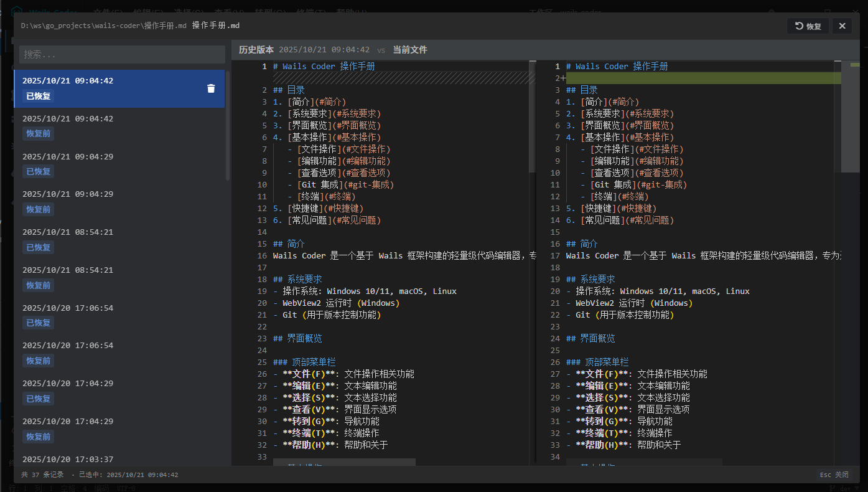Select the selected 09:04:42 record tagged 已恢复

[x=119, y=88]
